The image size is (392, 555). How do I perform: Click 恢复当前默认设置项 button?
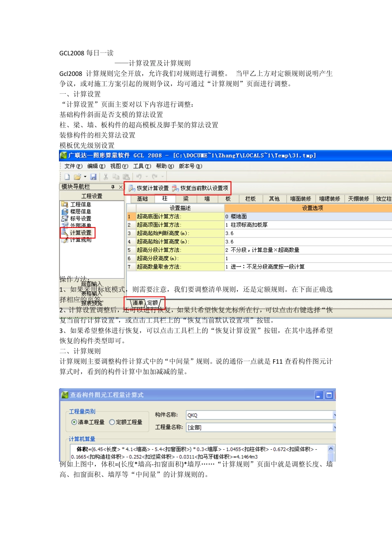[200, 188]
